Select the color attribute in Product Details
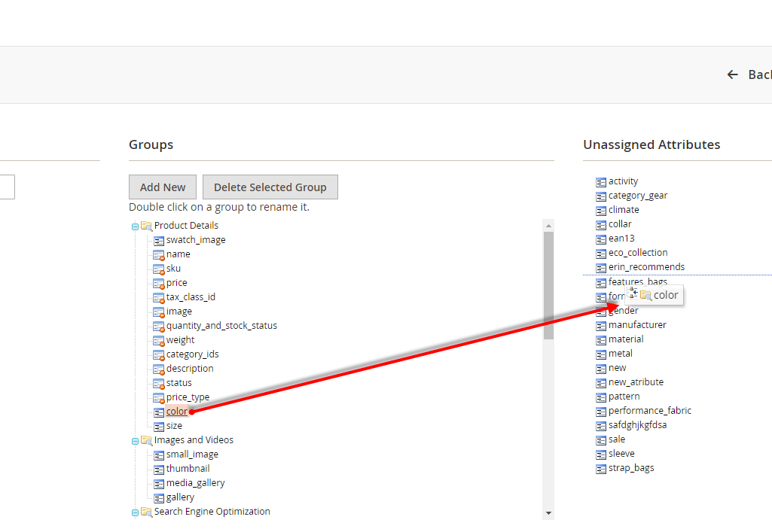The width and height of the screenshot is (772, 532). click(x=177, y=412)
